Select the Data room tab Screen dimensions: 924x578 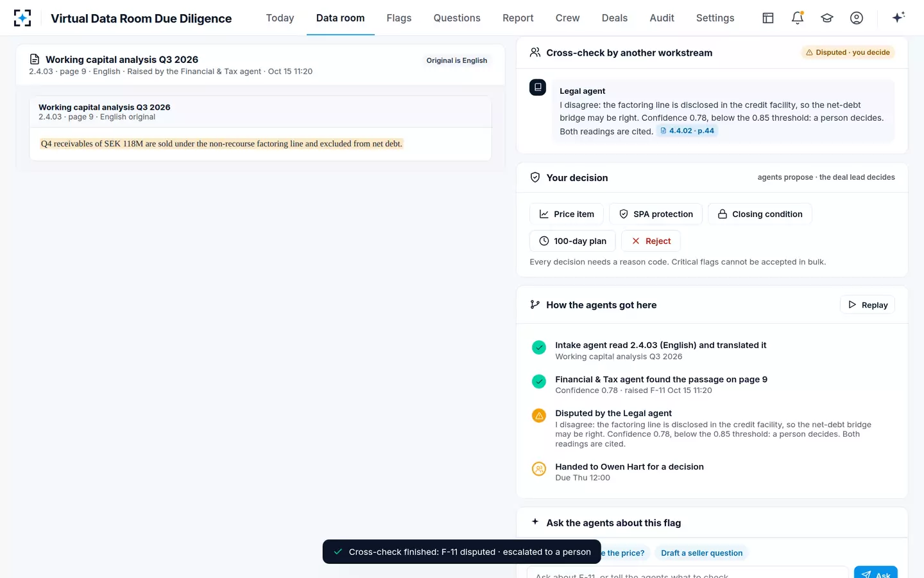point(340,18)
